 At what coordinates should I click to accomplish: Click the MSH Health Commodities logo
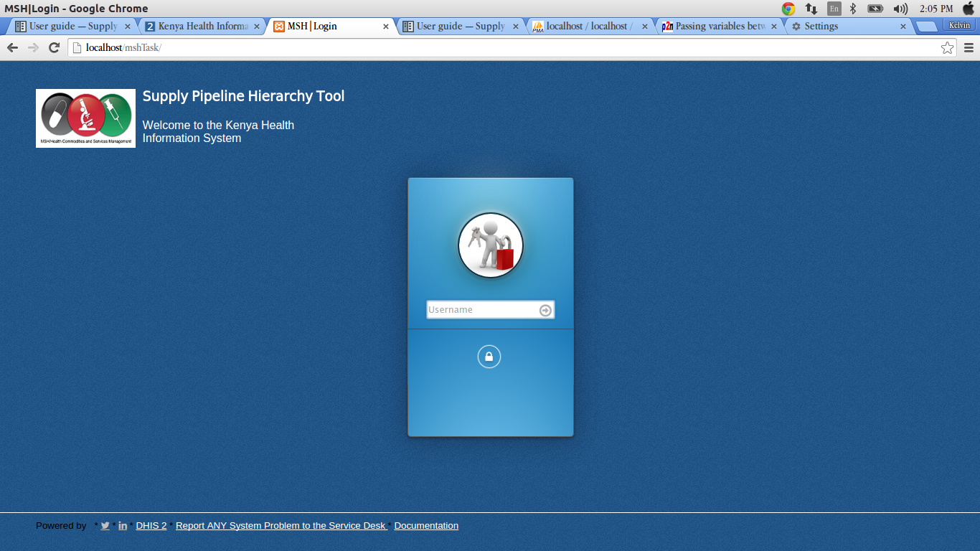click(85, 118)
